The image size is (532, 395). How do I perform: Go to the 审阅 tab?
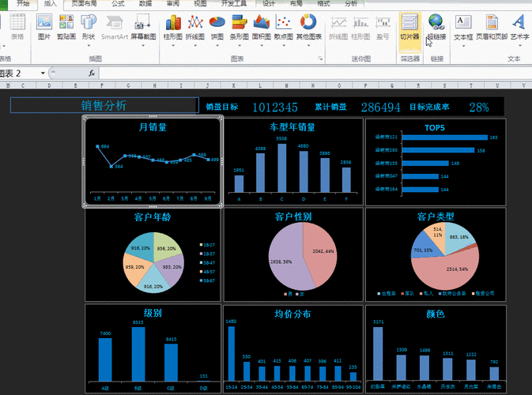(x=172, y=4)
